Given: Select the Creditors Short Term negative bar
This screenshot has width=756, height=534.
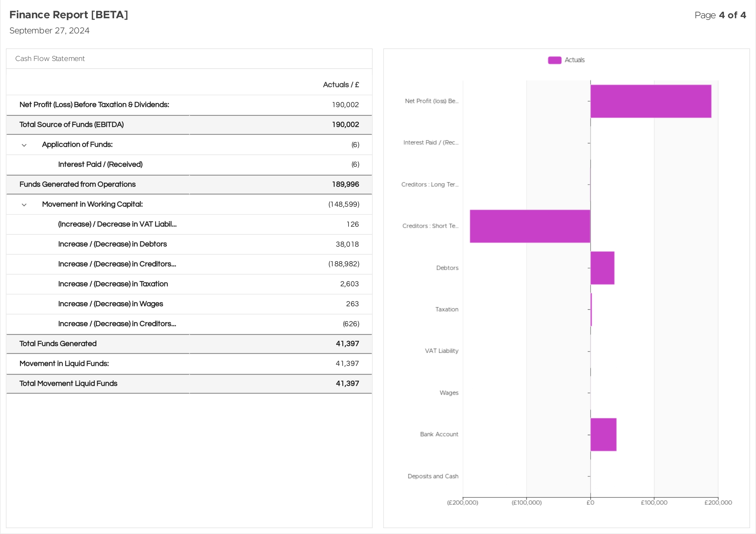Looking at the screenshot, I should 530,226.
